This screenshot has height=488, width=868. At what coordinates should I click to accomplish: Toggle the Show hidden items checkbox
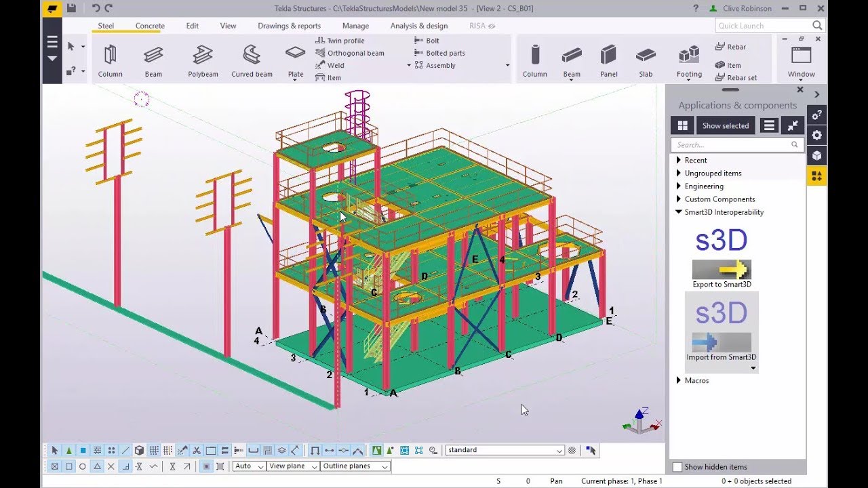tap(677, 466)
